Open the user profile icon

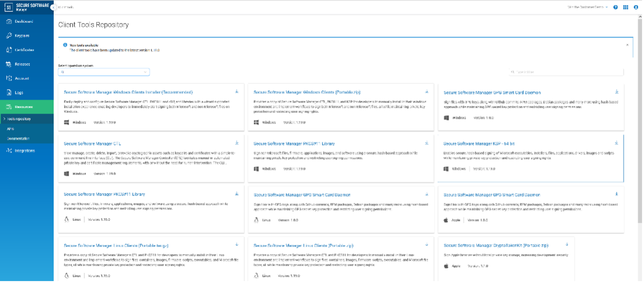point(636,8)
